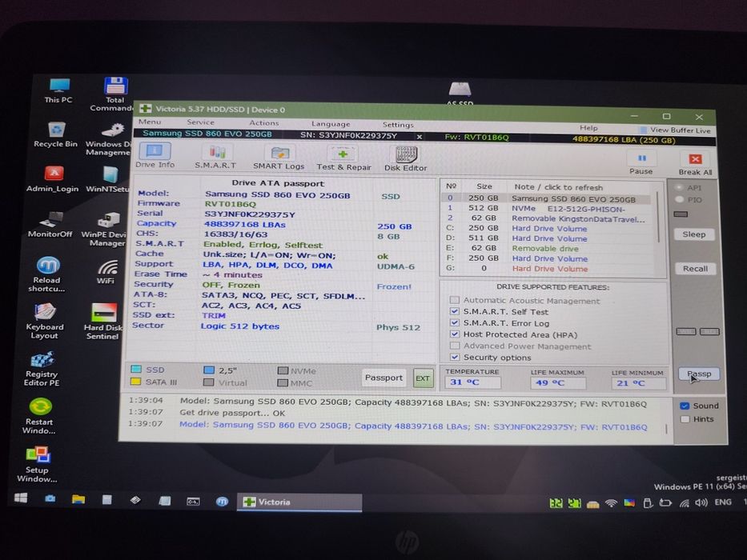Select E: Removable drive row

(546, 248)
